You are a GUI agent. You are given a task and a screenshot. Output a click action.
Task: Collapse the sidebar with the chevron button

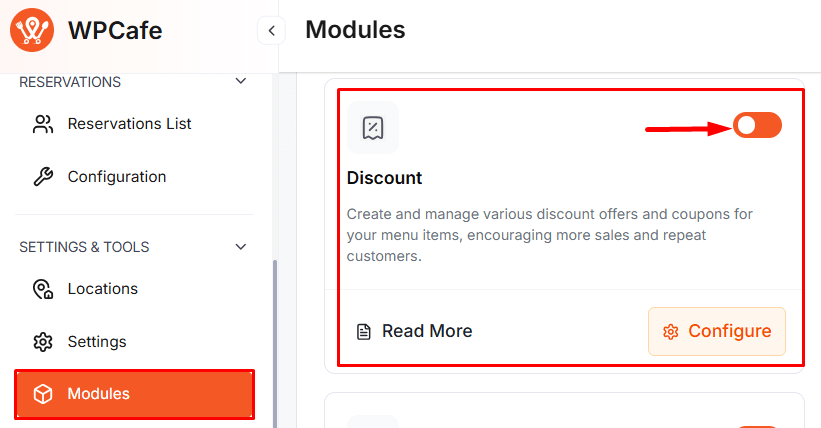point(271,31)
